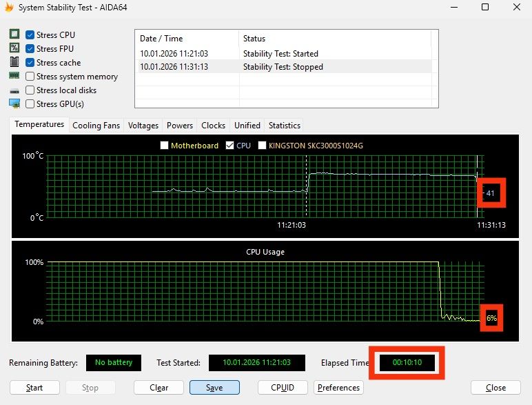Click the cache chip icon beside Stress cache
The image size is (532, 405).
(x=14, y=62)
